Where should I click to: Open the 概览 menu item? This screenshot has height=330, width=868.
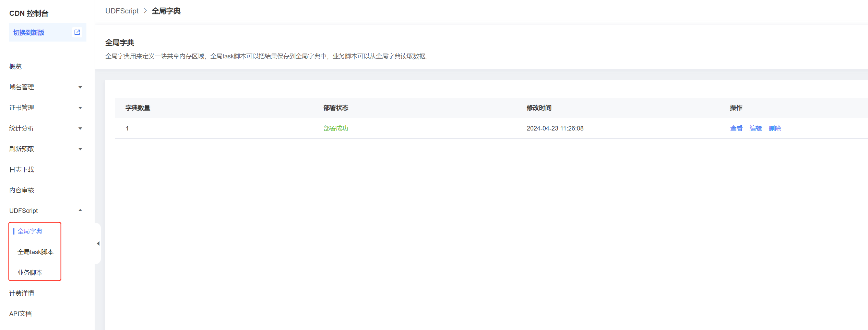tap(15, 67)
